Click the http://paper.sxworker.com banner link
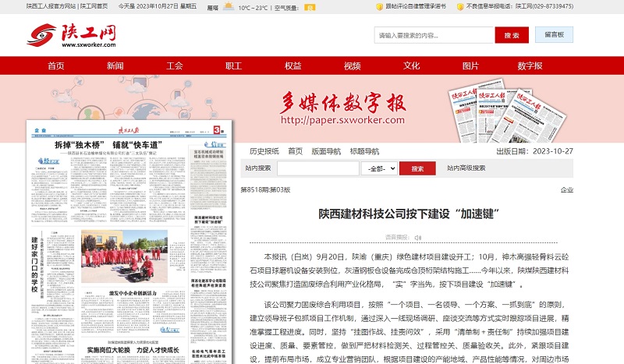Image resolution: width=624 pixels, height=364 pixels. (342, 120)
